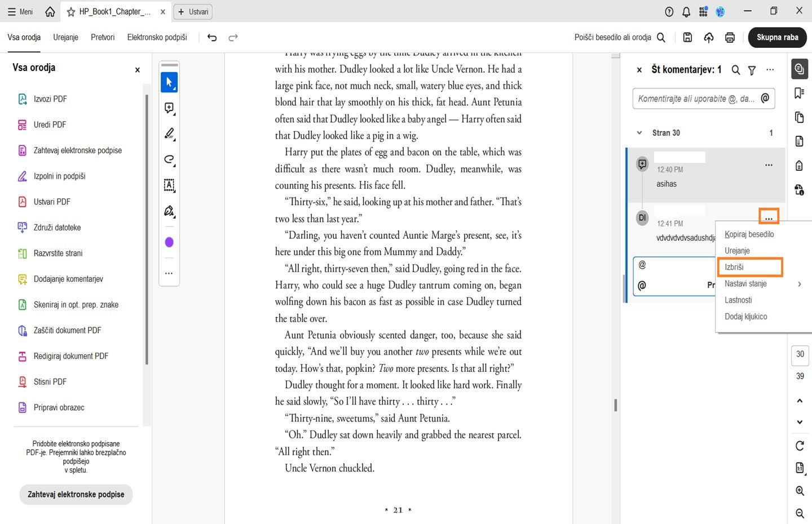
Task: Click the cloud upload icon
Action: pos(709,37)
